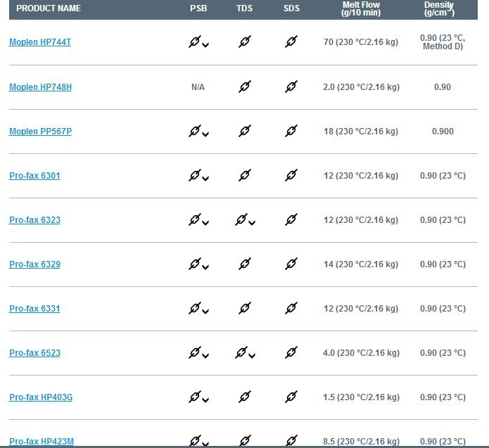Open the SDS link icon for Pro-fax 6523
Screen dimensions: 489x448
click(291, 352)
